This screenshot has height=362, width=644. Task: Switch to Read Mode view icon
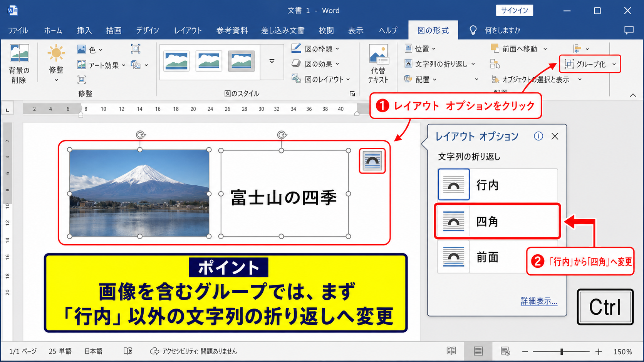point(451,350)
